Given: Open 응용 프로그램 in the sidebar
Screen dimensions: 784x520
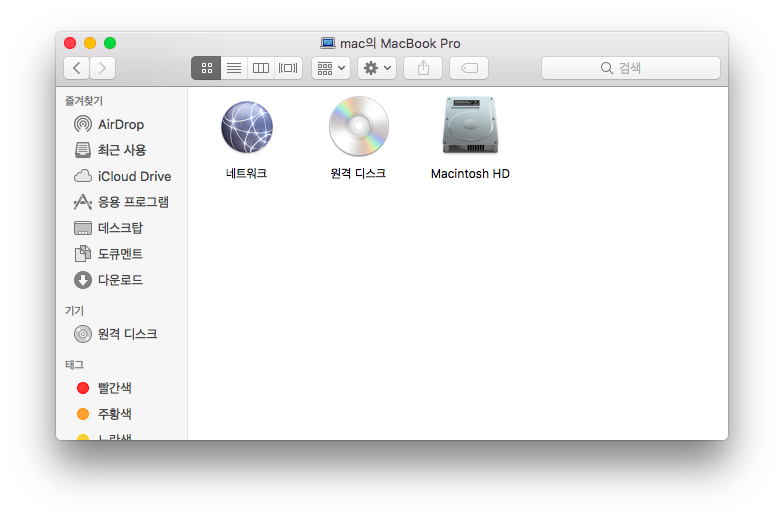Looking at the screenshot, I should coord(122,202).
